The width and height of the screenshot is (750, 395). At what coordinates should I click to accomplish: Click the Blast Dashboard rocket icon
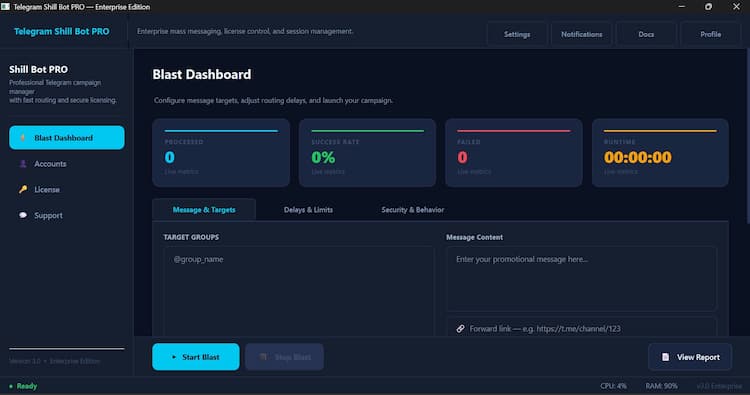22,138
